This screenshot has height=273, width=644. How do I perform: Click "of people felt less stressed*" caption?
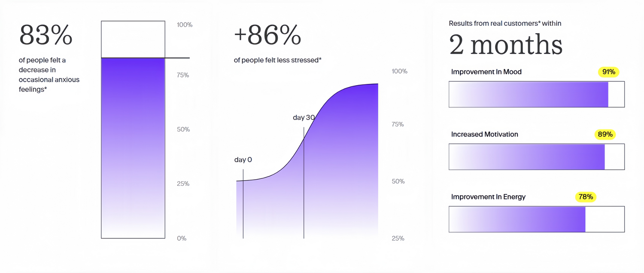[x=277, y=60]
